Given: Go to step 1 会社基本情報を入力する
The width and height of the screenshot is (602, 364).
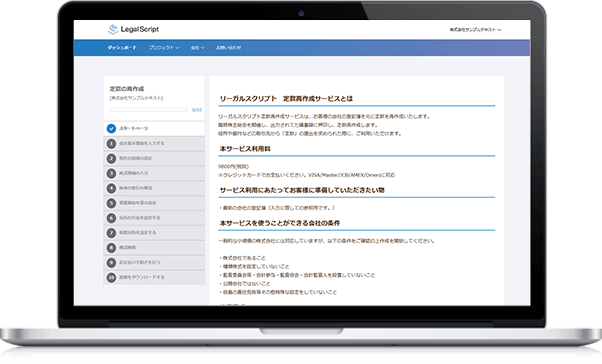Looking at the screenshot, I should coord(154,143).
